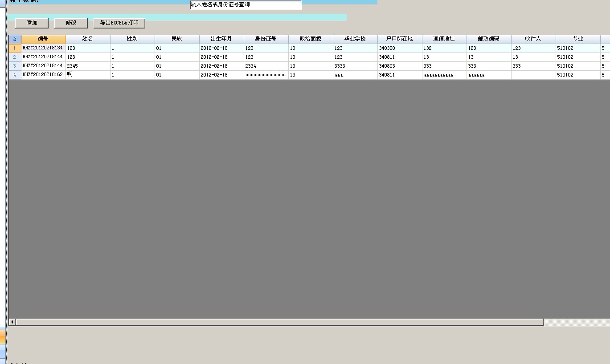Click the 户口所在地 column header

[400, 39]
